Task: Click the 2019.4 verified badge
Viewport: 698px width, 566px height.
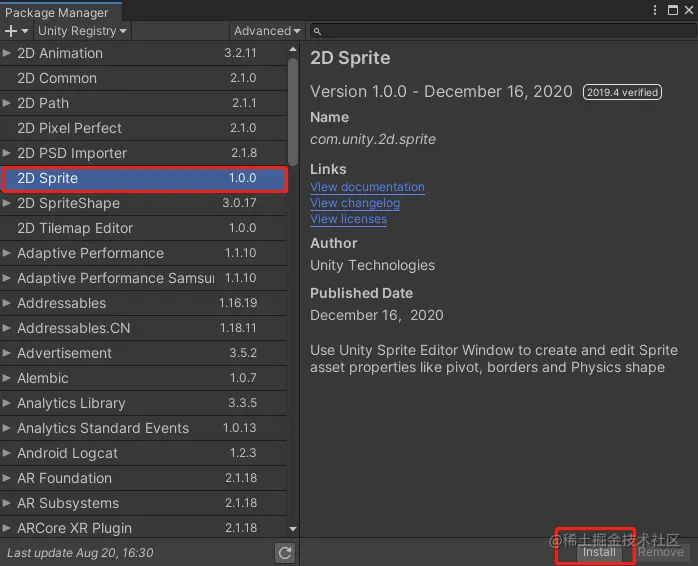Action: (x=622, y=92)
